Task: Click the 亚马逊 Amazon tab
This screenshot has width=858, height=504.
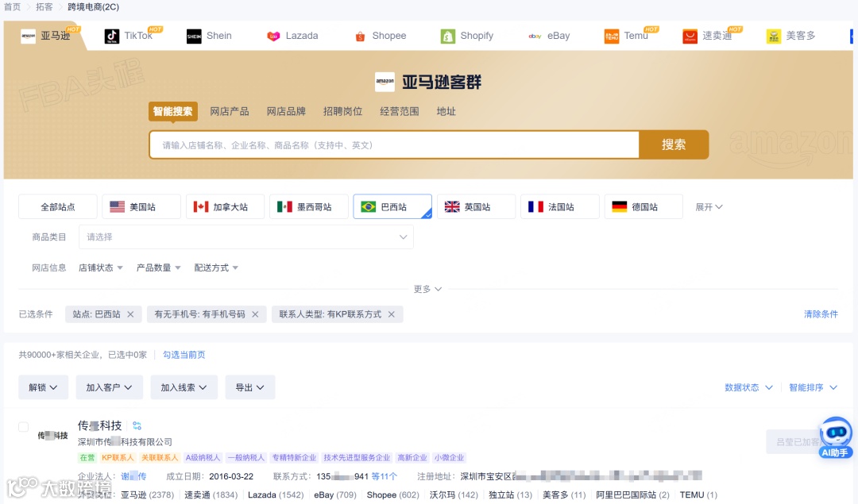Action: pos(46,36)
